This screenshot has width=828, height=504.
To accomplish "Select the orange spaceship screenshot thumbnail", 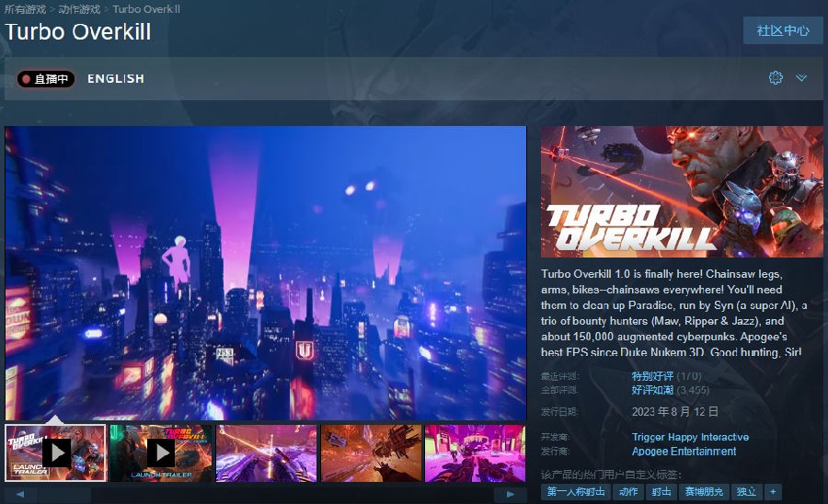I will (x=372, y=453).
